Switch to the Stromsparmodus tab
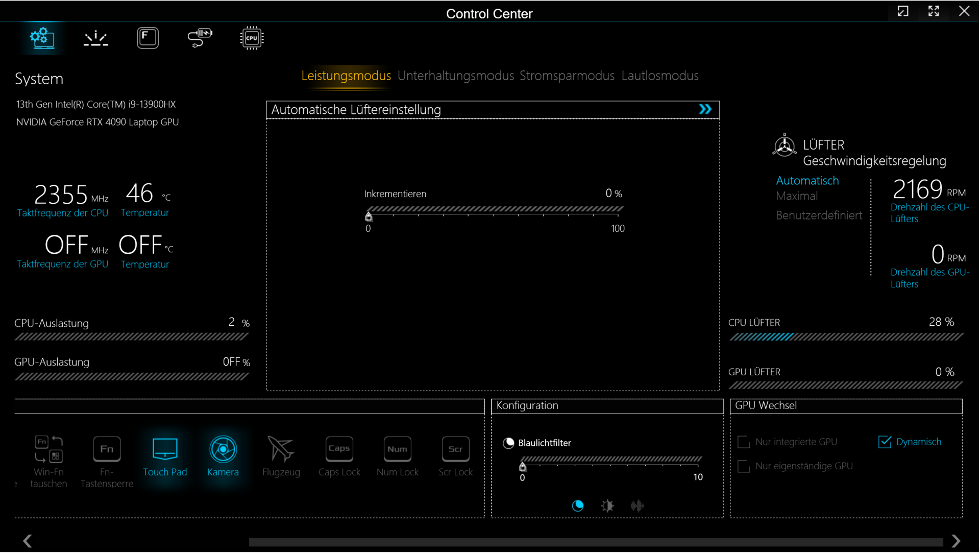Image resolution: width=980 pixels, height=553 pixels. tap(567, 76)
